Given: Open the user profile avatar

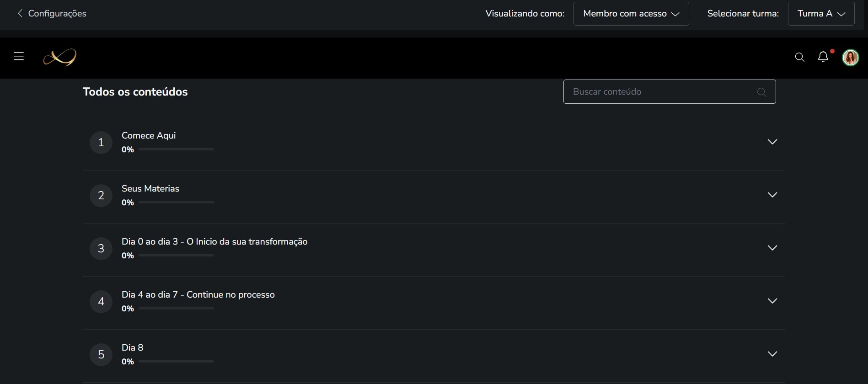Looking at the screenshot, I should tap(851, 58).
